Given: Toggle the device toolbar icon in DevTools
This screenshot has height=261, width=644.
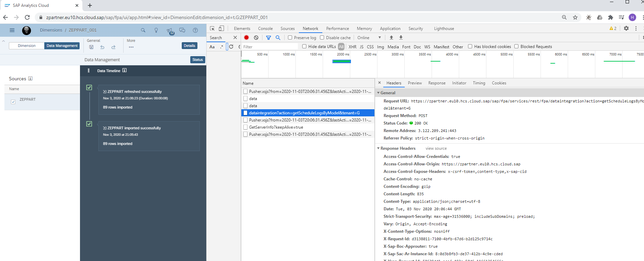Looking at the screenshot, I should point(221,29).
